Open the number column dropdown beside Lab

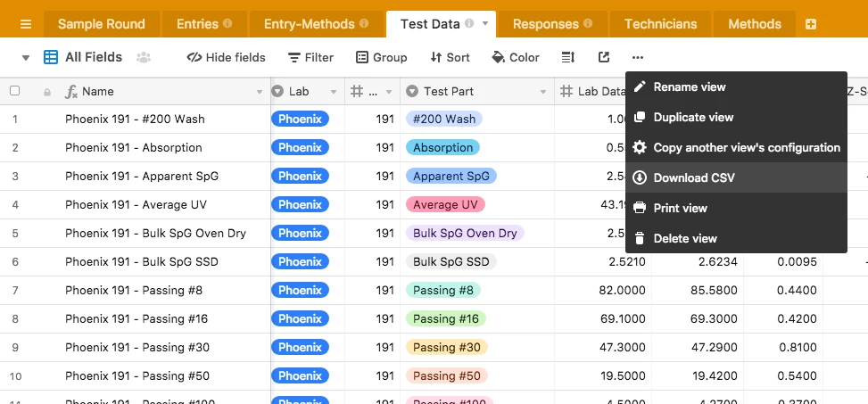tap(389, 92)
